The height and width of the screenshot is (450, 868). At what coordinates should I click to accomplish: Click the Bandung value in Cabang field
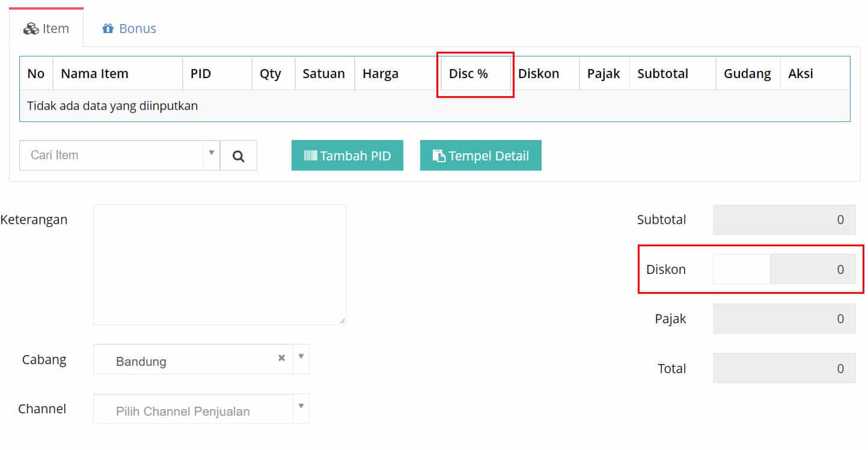click(141, 362)
